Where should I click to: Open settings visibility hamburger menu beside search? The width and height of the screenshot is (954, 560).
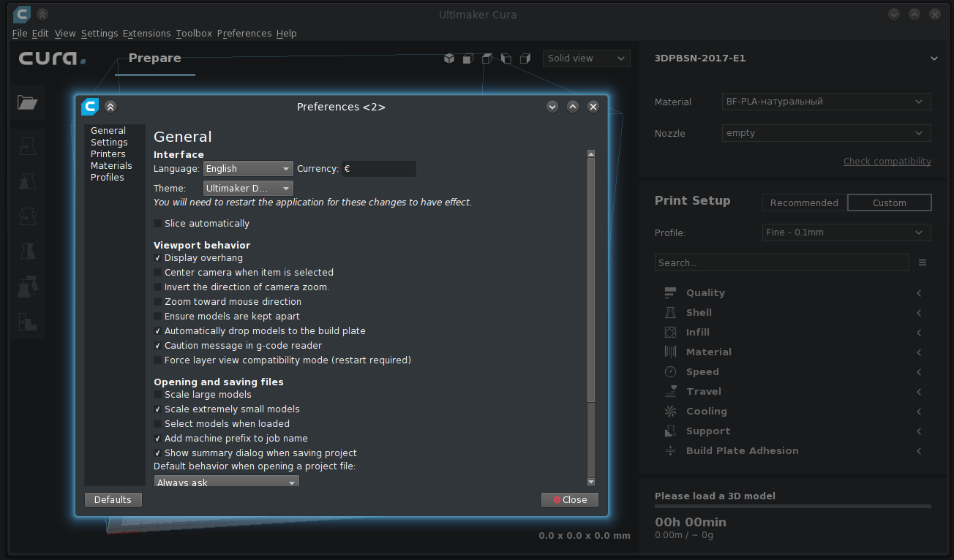coord(923,262)
